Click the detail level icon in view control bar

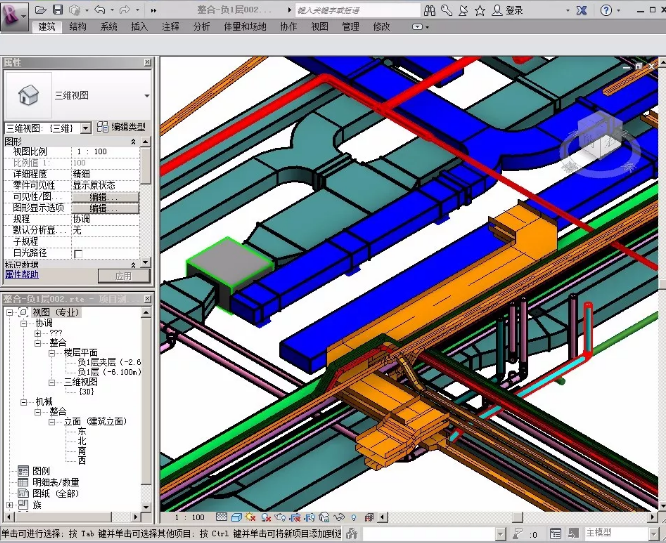pyautogui.click(x=221, y=517)
